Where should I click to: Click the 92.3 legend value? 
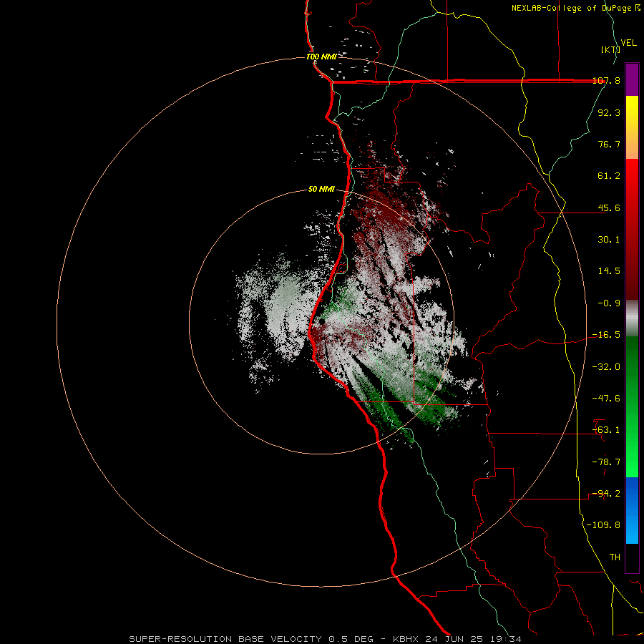pos(609,112)
